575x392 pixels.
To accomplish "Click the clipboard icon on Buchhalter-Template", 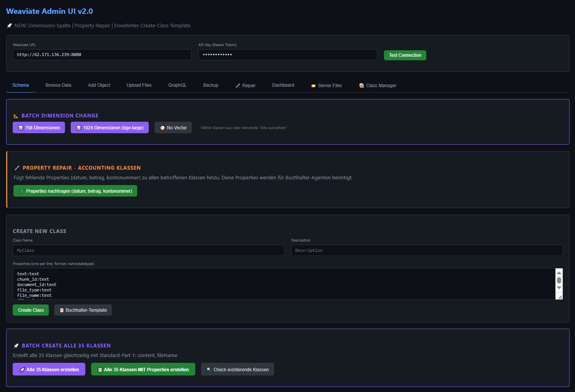I will pyautogui.click(x=61, y=310).
